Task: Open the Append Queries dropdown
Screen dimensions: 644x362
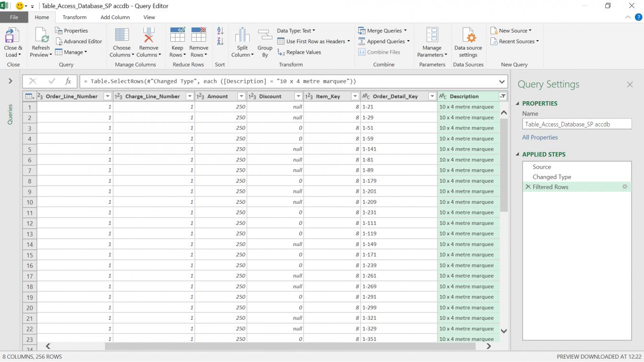Action: 384,41
